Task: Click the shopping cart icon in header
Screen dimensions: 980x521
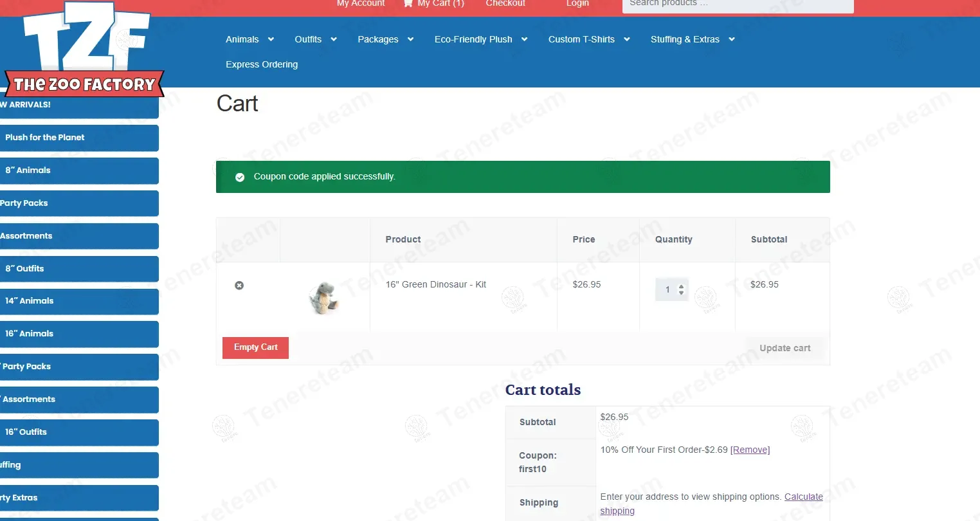Action: [408, 3]
